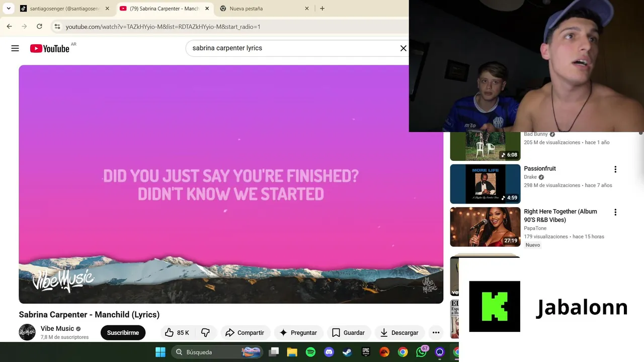Dislike the Manchild video

click(205, 332)
